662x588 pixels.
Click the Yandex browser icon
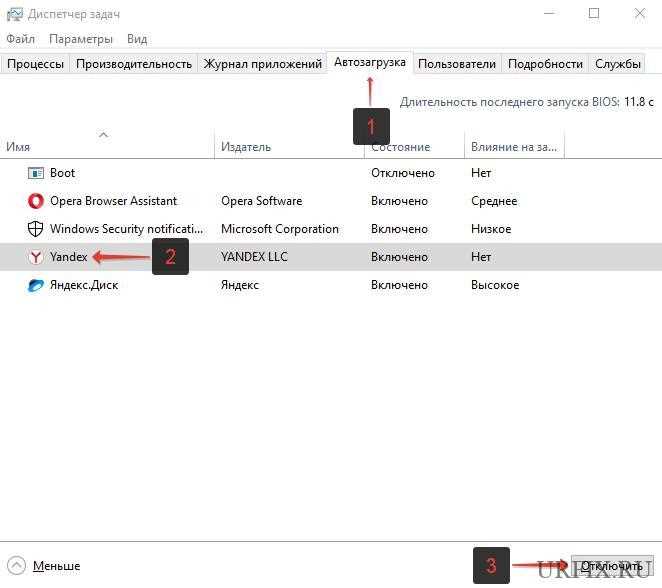coord(35,257)
